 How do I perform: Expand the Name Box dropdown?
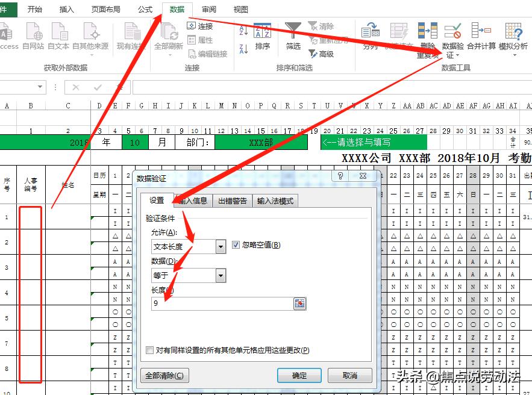click(40, 87)
